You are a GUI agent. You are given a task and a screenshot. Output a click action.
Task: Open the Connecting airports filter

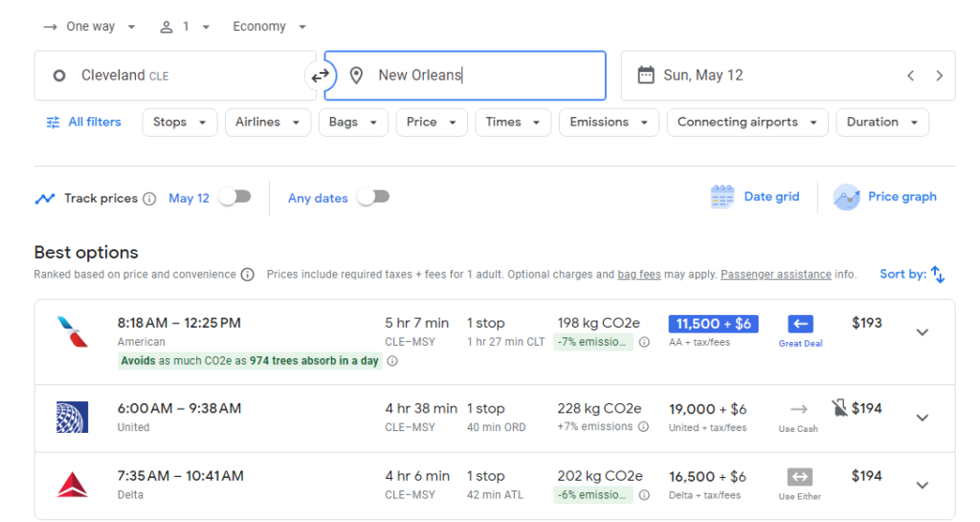click(x=746, y=123)
